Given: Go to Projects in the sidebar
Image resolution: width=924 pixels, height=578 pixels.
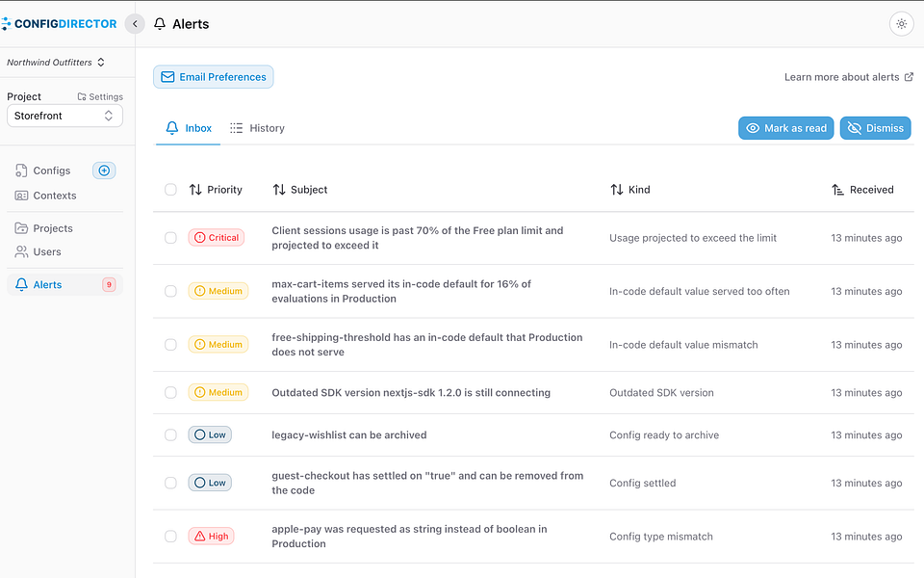Looking at the screenshot, I should 44,228.
